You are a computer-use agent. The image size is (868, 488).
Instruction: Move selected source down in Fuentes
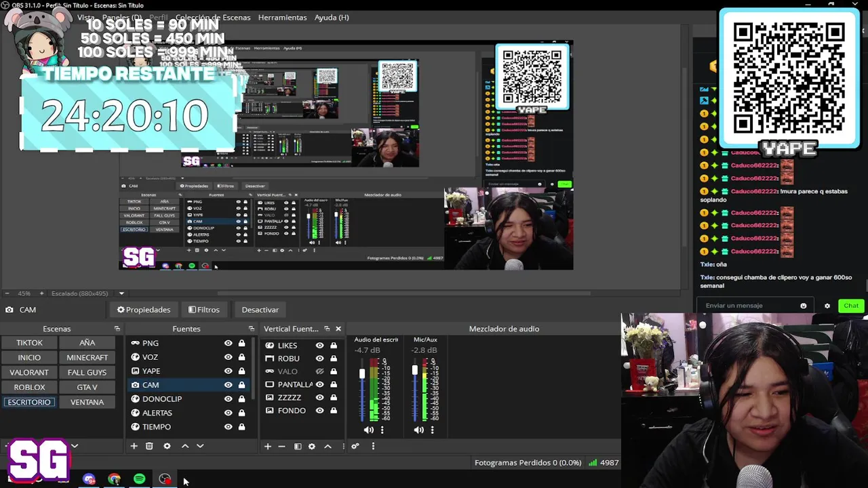200,446
